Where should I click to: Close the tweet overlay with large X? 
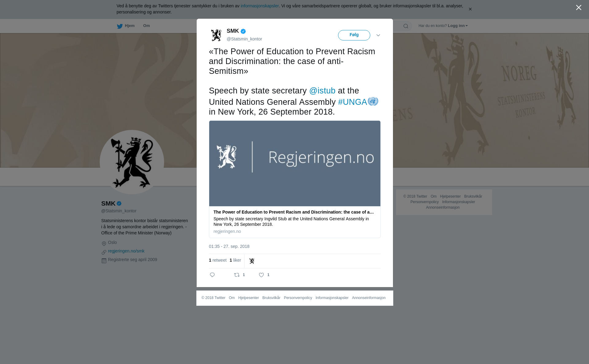pyautogui.click(x=579, y=8)
